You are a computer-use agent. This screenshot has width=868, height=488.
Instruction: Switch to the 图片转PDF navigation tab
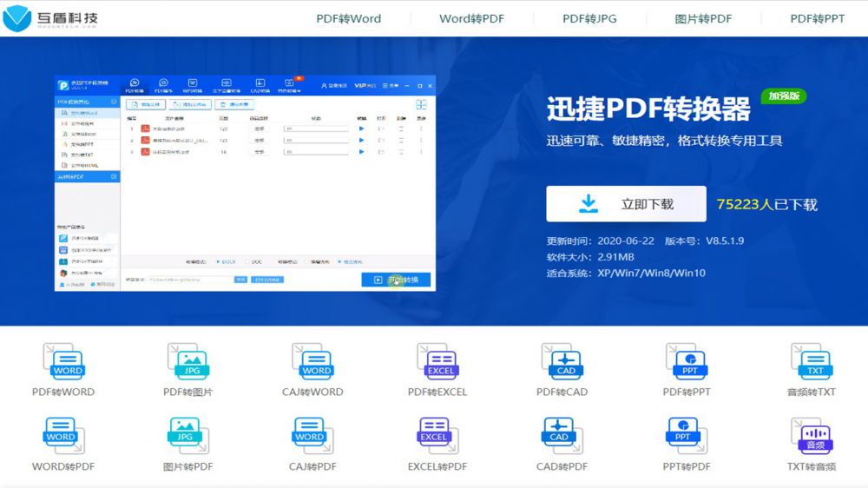coord(703,18)
